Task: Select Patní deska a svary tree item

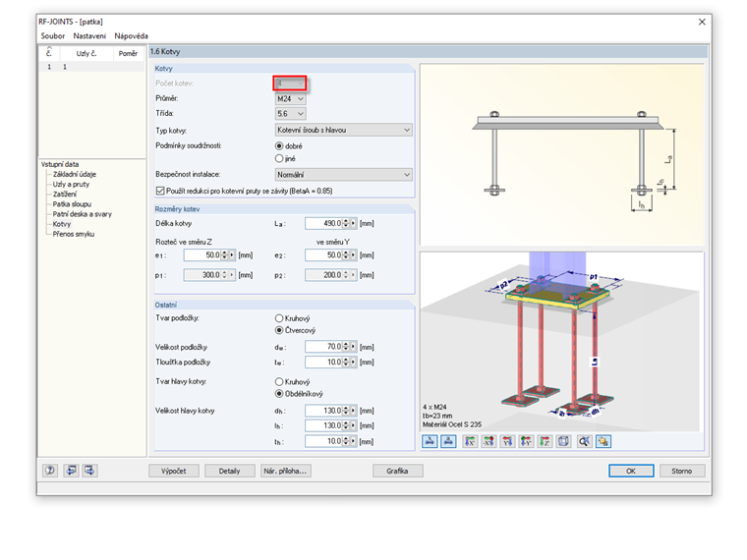Action: pos(82,214)
